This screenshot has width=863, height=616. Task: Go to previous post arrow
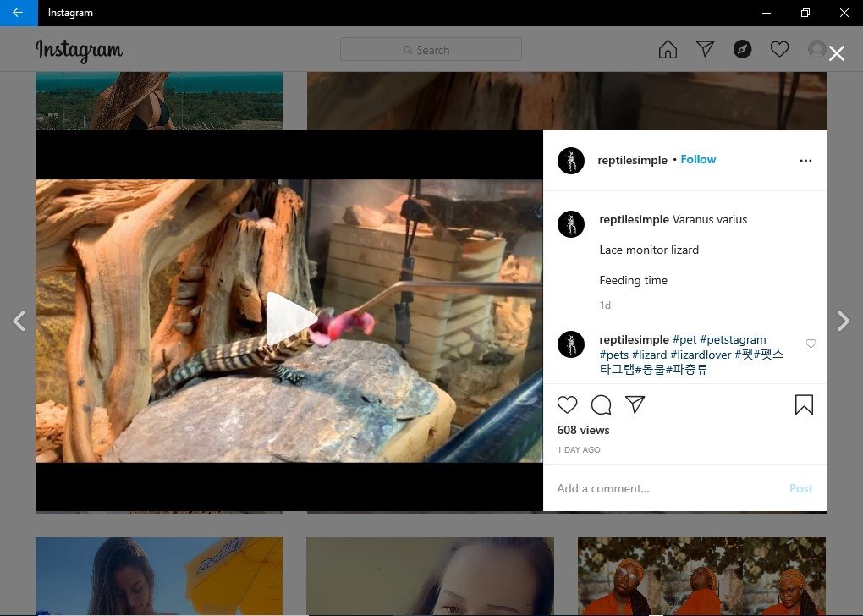[19, 321]
